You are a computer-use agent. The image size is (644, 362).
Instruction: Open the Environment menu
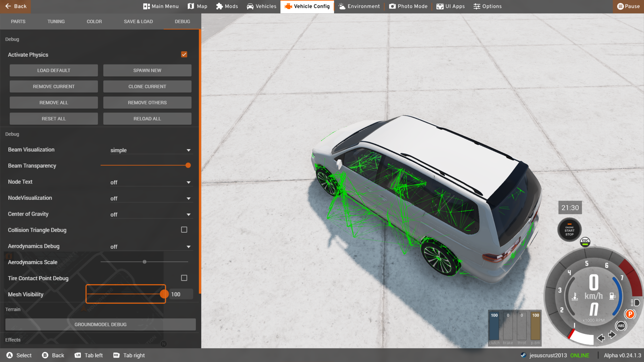[359, 6]
